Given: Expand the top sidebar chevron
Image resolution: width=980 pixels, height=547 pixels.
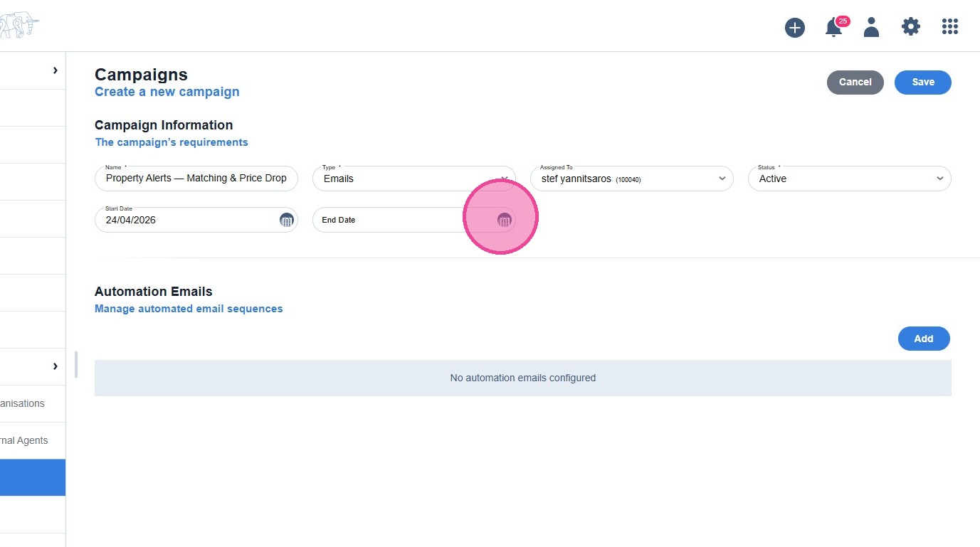Looking at the screenshot, I should tap(55, 70).
